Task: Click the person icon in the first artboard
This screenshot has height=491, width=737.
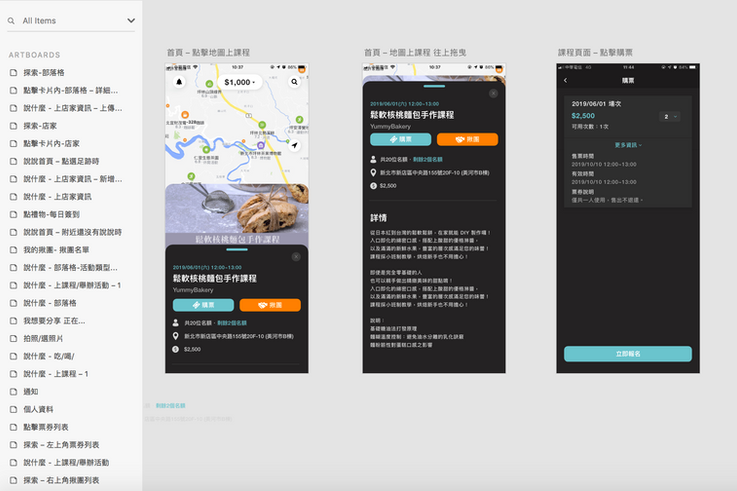Action: (x=175, y=323)
